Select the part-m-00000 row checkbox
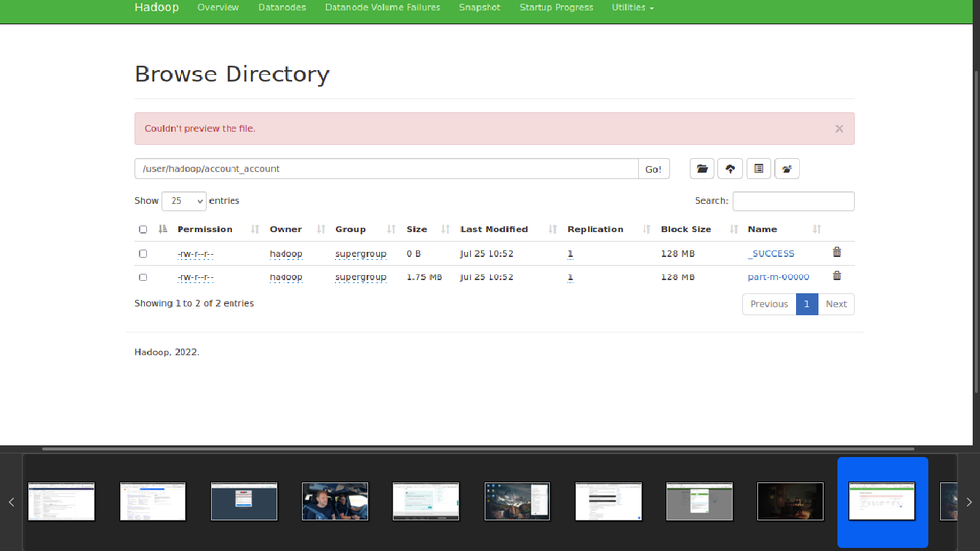Viewport: 980px width, 551px height. [143, 277]
